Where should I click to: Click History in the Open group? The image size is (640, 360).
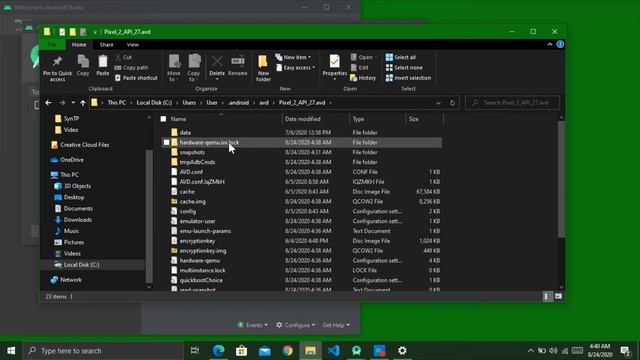point(363,78)
